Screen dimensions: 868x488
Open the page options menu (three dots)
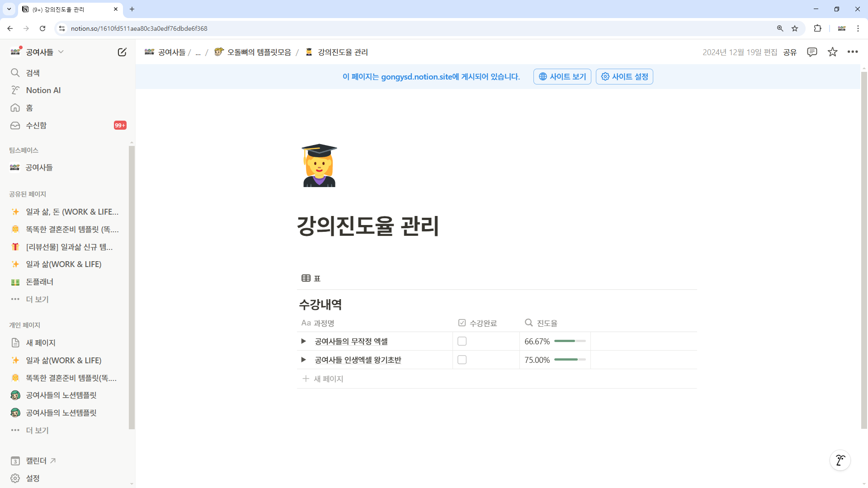pos(853,52)
